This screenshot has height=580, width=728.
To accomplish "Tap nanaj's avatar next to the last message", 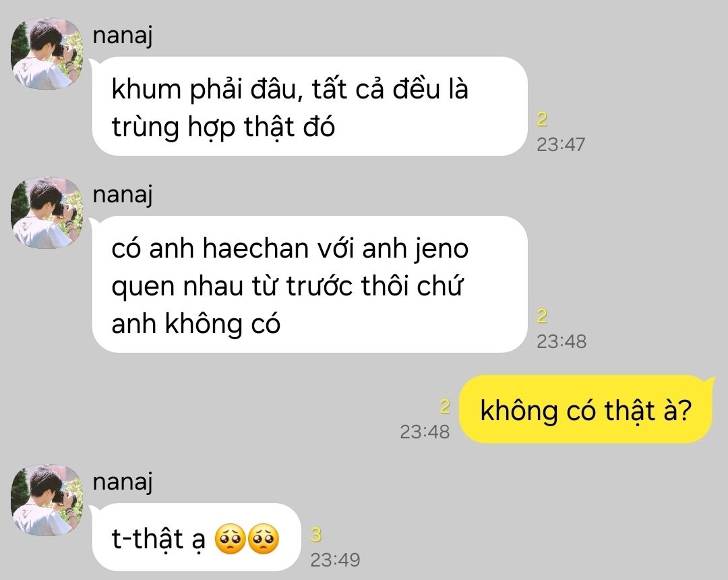I will pyautogui.click(x=47, y=500).
